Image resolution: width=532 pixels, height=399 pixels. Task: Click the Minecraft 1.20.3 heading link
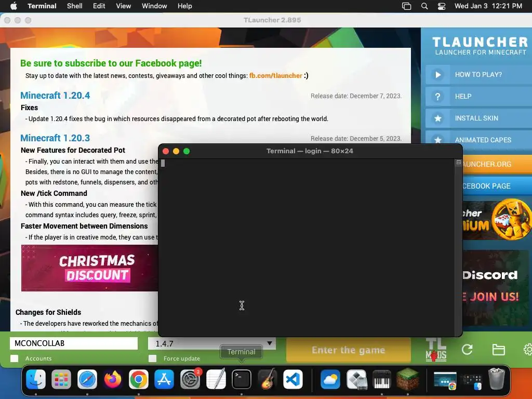[55, 138]
